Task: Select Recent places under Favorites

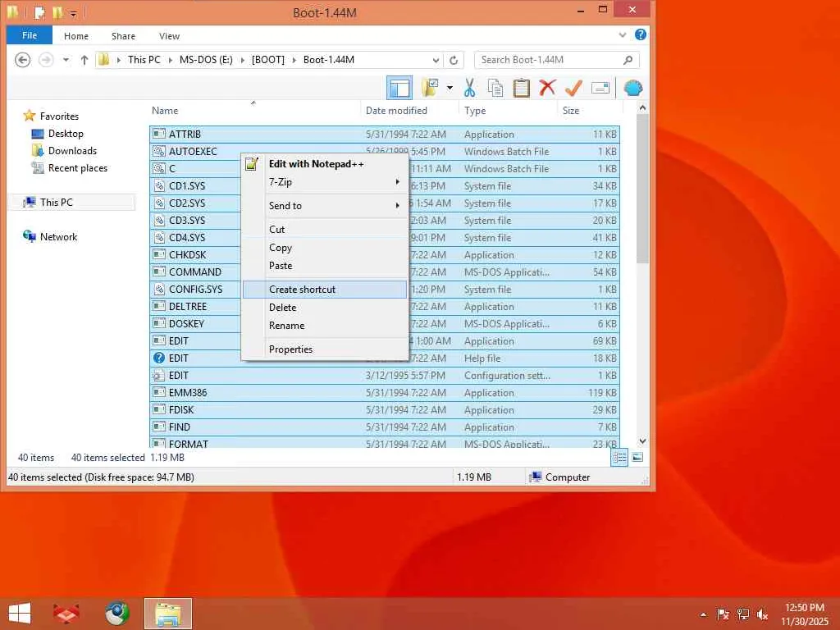Action: point(78,167)
